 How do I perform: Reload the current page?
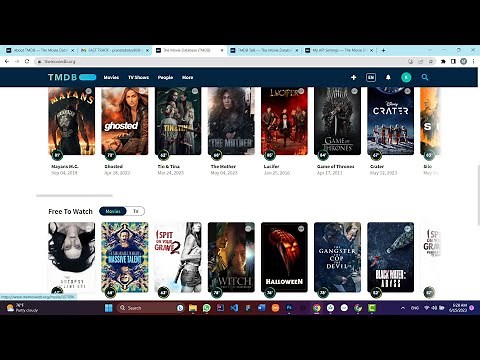27,61
